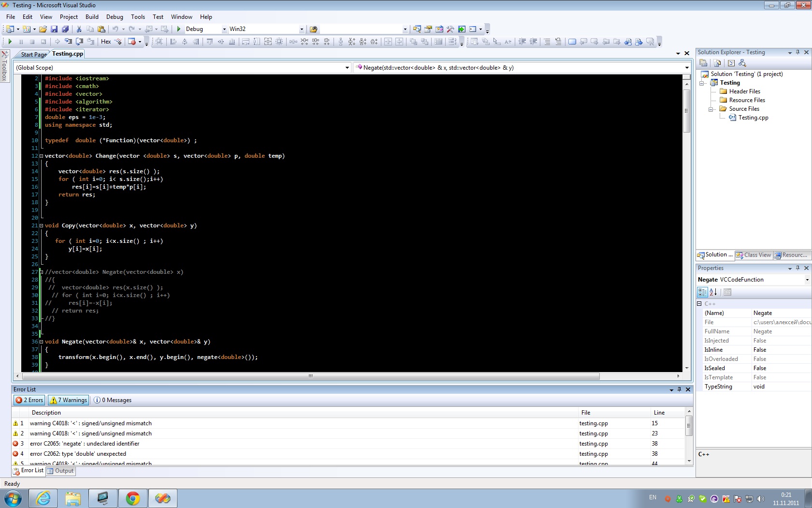This screenshot has height=508, width=812.
Task: Select the C2065 'negate' undeclared identifier error
Action: (85, 444)
